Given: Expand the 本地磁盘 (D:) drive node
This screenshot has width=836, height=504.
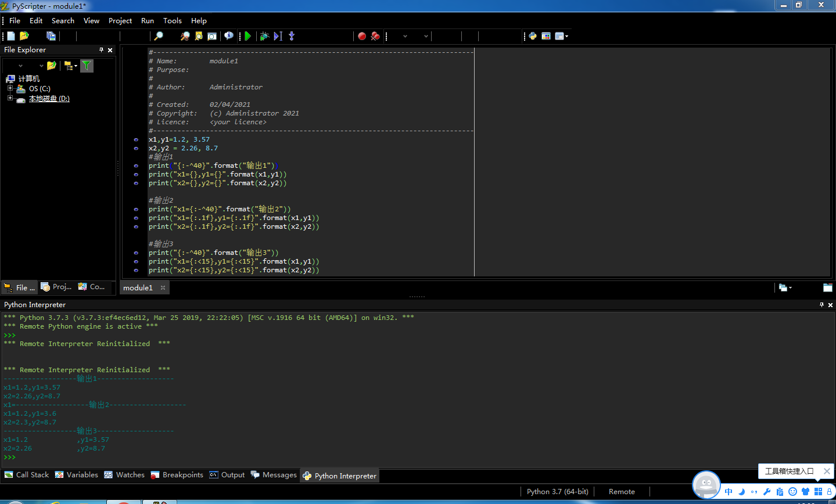Looking at the screenshot, I should coord(10,98).
